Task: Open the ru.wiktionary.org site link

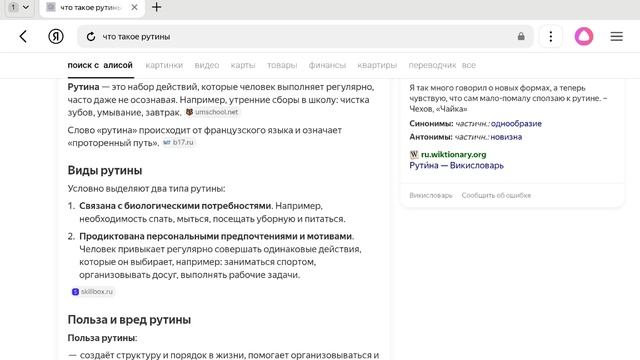Action: click(453, 154)
